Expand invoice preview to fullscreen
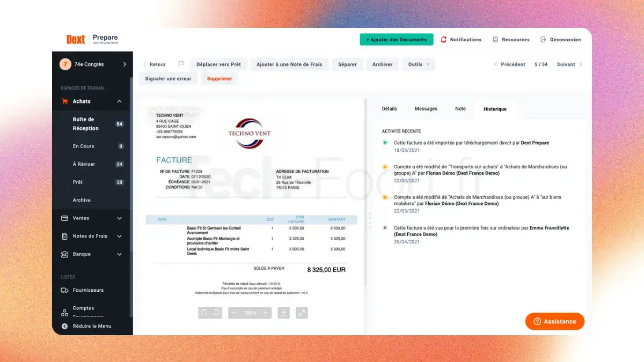 click(x=302, y=313)
